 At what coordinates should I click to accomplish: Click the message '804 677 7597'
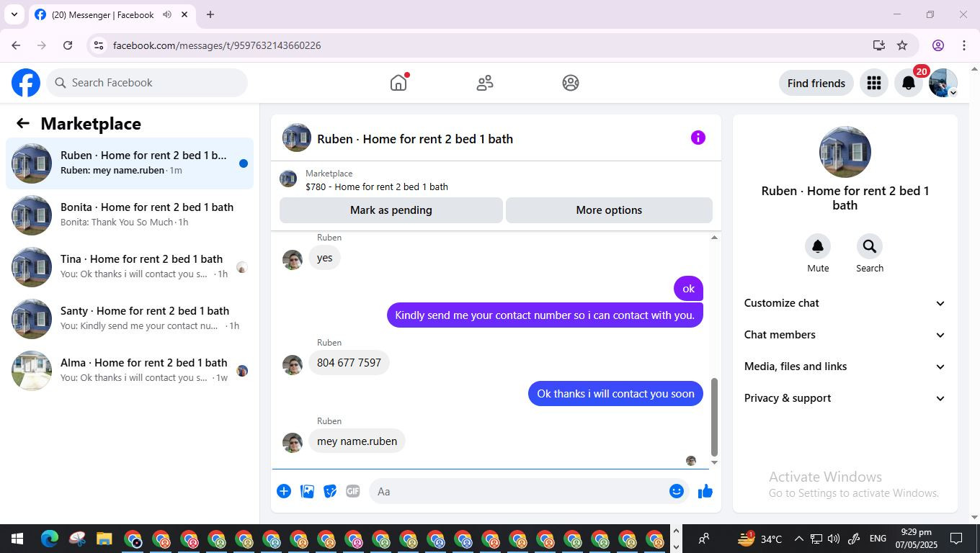[349, 362]
